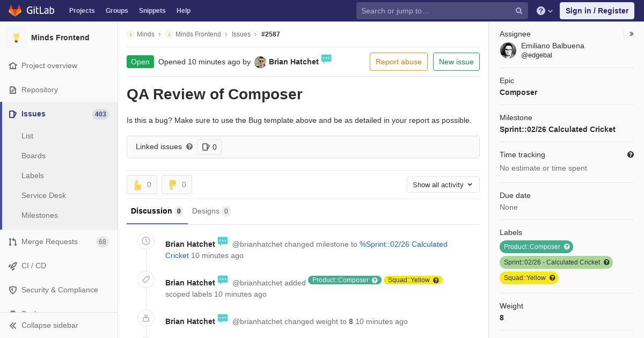This screenshot has width=644, height=338.
Task: Switch to the Discussion tab
Action: pyautogui.click(x=157, y=211)
